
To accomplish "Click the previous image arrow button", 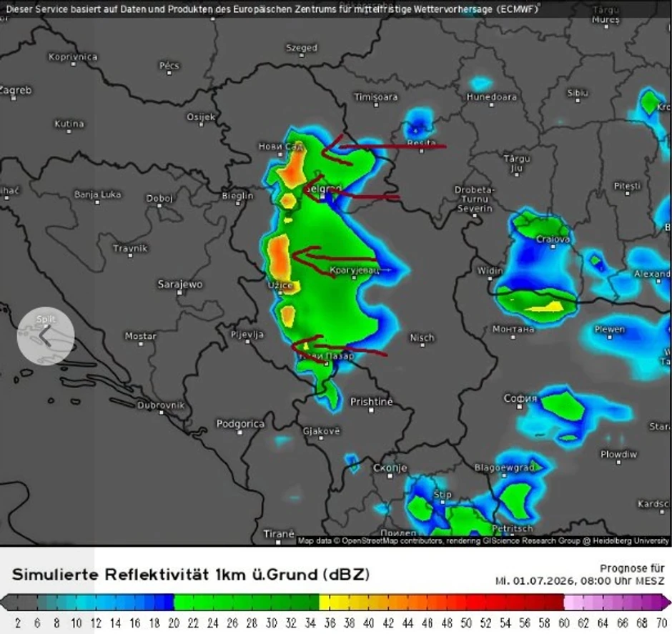I will (x=46, y=336).
